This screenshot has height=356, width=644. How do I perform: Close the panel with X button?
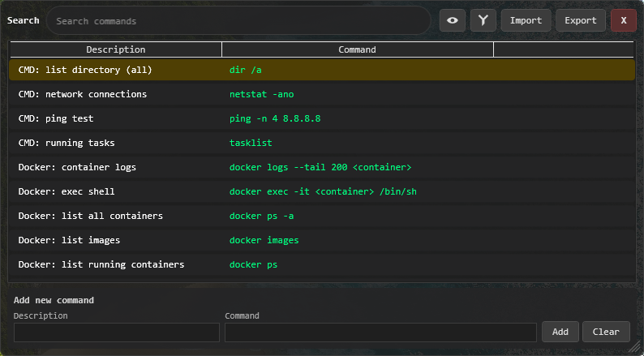click(x=623, y=20)
